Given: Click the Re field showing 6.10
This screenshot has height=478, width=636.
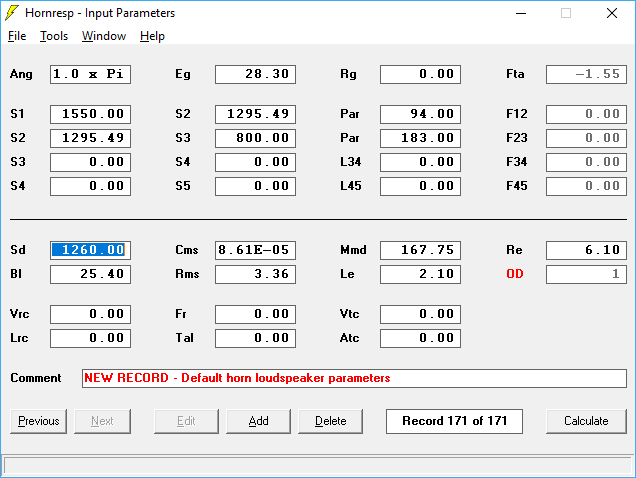Looking at the screenshot, I should (586, 250).
